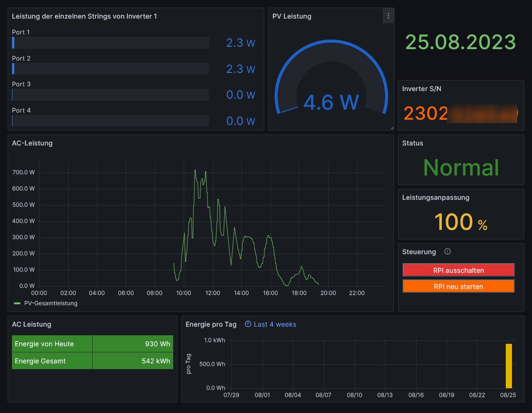532x413 pixels.
Task: Select the 542 kWh Energie Gesamt value
Action: pyautogui.click(x=156, y=361)
